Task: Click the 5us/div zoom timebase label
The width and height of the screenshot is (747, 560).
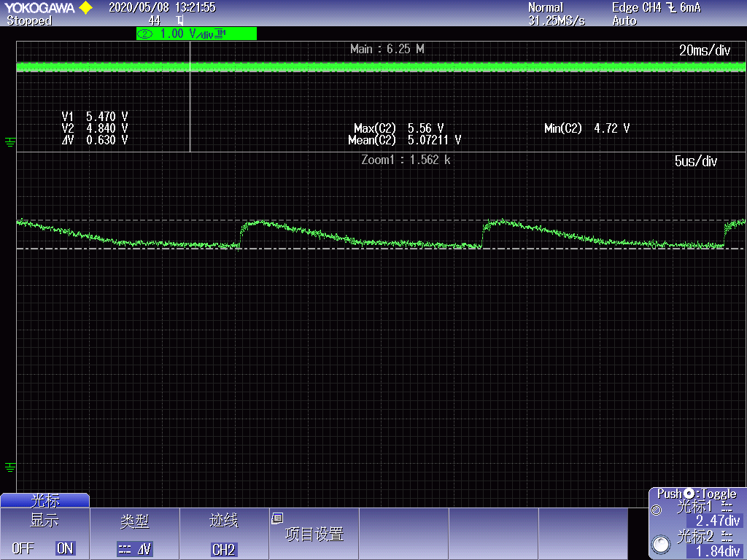Action: pos(695,161)
